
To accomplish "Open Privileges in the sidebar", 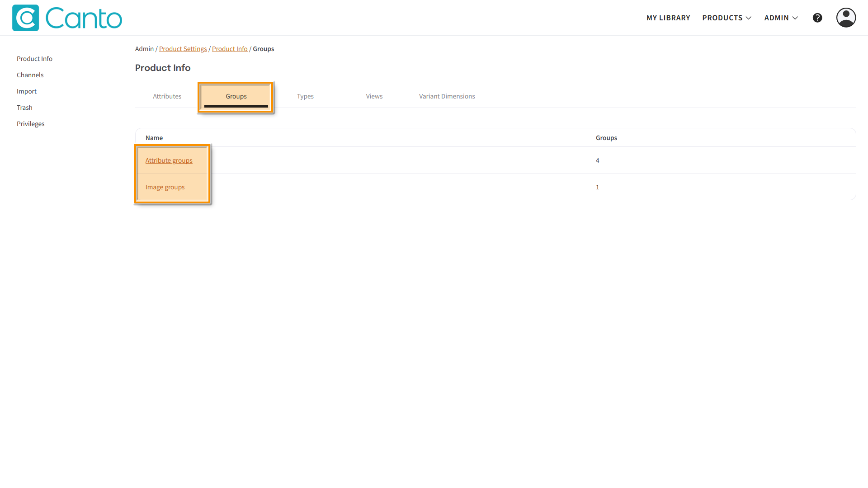I will click(31, 124).
